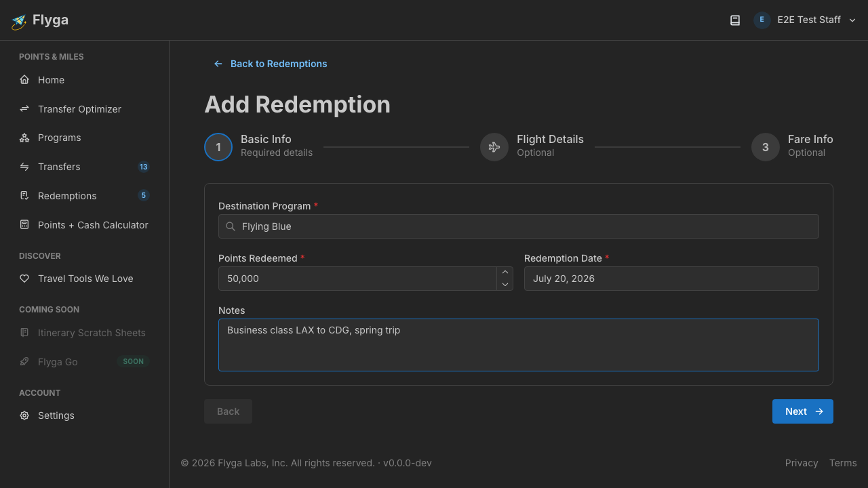The image size is (868, 488).
Task: Click the Home house icon
Action: pos(24,80)
